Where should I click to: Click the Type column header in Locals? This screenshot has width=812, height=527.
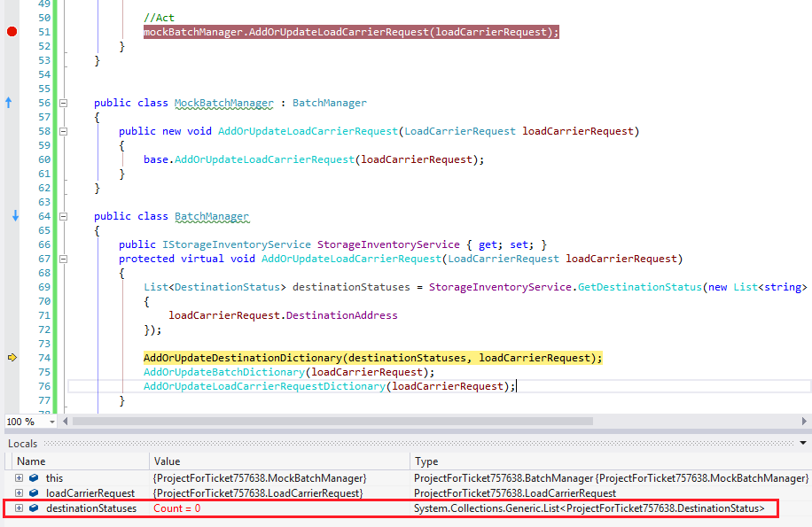[x=426, y=461]
